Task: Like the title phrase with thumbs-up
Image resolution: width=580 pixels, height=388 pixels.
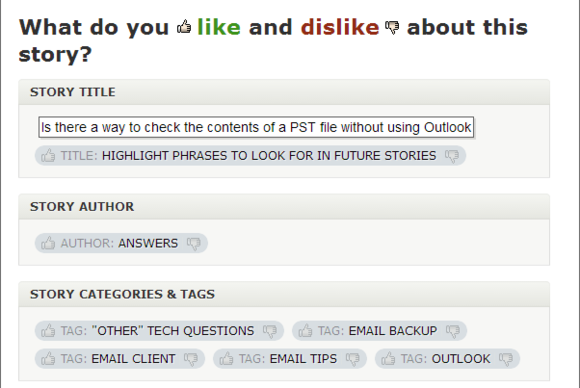Action: (x=48, y=156)
